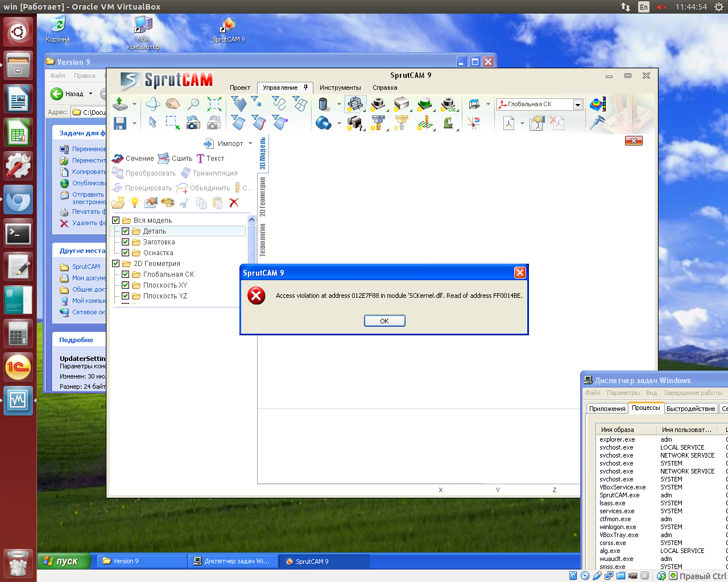728x582 pixels.
Task: Toggle the Заготовка checkbox
Action: [126, 242]
